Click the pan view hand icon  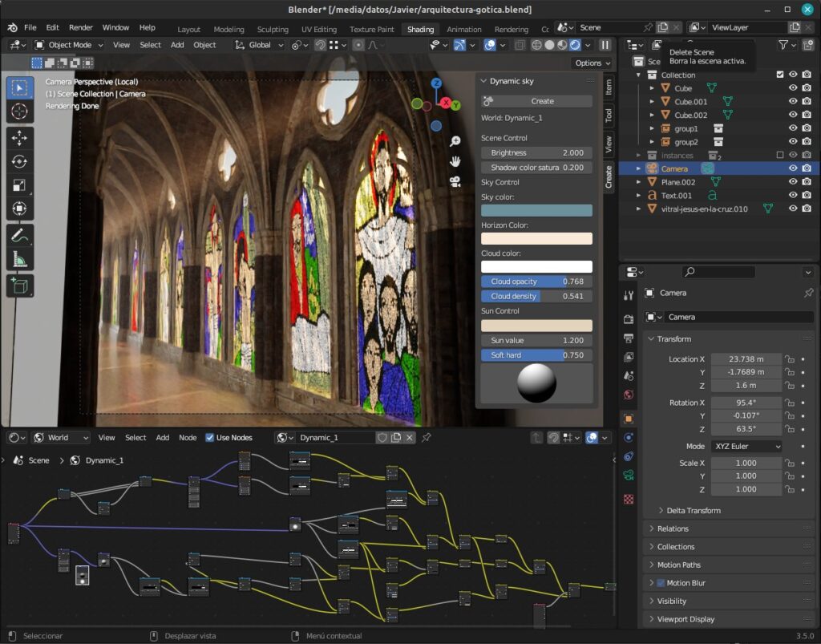coord(455,161)
